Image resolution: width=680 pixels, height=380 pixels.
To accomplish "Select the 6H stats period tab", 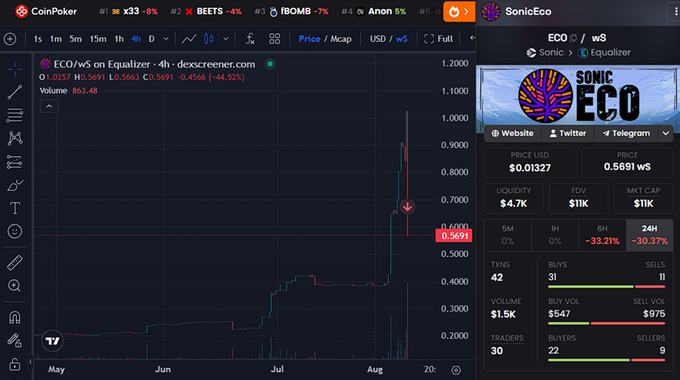I will pos(602,235).
